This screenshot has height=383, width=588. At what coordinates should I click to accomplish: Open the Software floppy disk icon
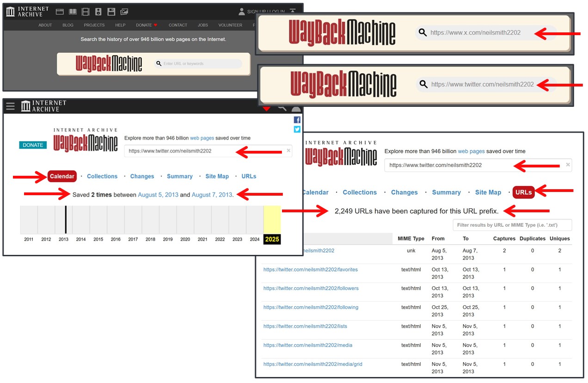point(111,12)
